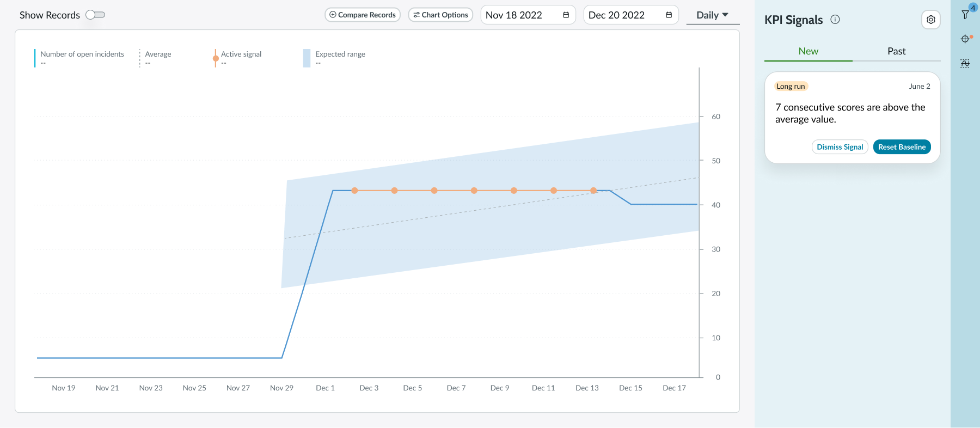
Task: Open the filter panel with badge 4
Action: click(x=965, y=14)
